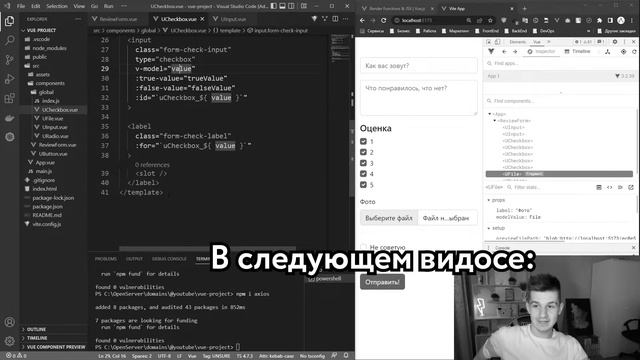Toggle rating checkbox 3
The height and width of the screenshot is (360, 640).
[x=363, y=163]
